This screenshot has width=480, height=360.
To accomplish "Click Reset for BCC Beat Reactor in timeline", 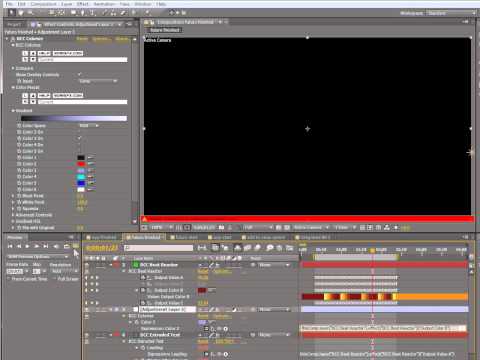I will (x=203, y=271).
